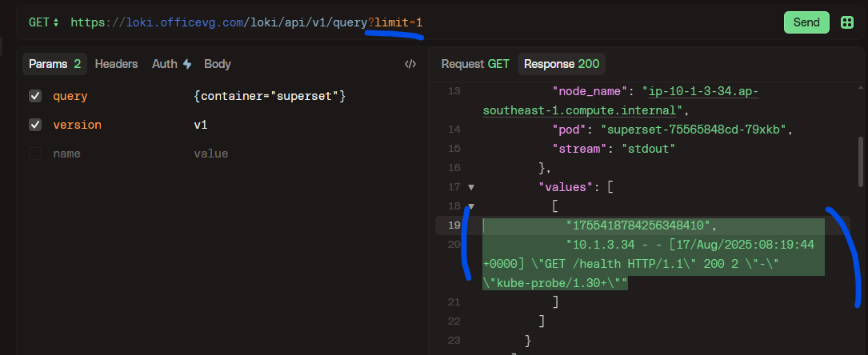Click the response panel vertical scrollbar
This screenshot has height=355, width=868.
pyautogui.click(x=861, y=160)
